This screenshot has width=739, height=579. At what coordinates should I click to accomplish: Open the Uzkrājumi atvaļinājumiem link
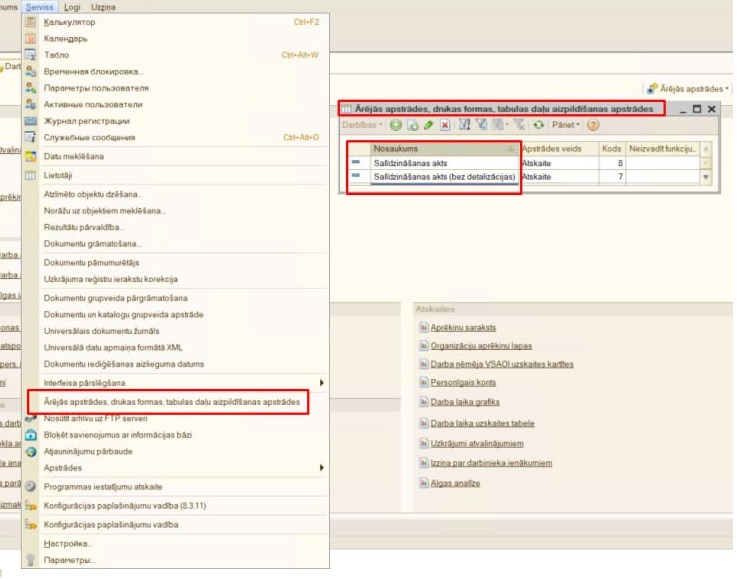(x=476, y=443)
